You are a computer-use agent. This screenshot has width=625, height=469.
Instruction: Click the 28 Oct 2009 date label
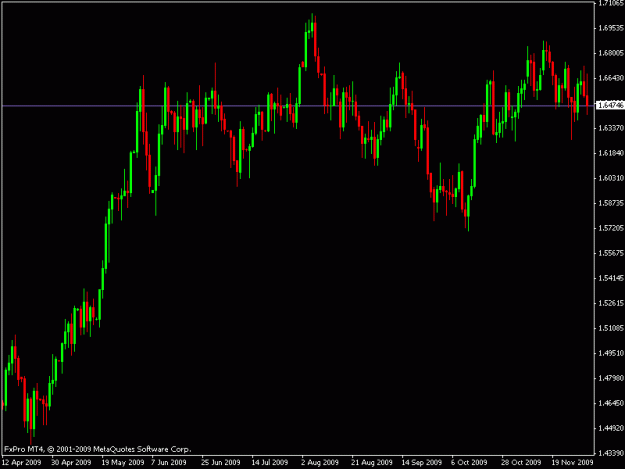tap(521, 463)
